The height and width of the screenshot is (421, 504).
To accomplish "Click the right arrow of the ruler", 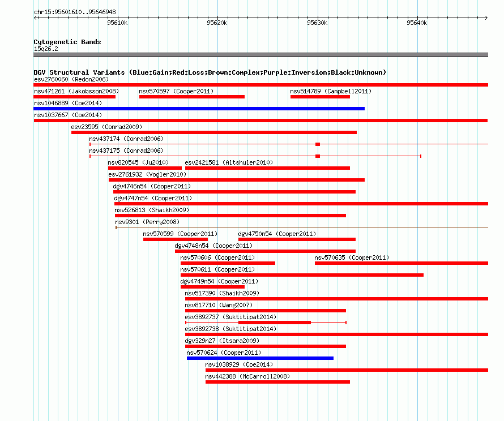I will coord(486,18).
